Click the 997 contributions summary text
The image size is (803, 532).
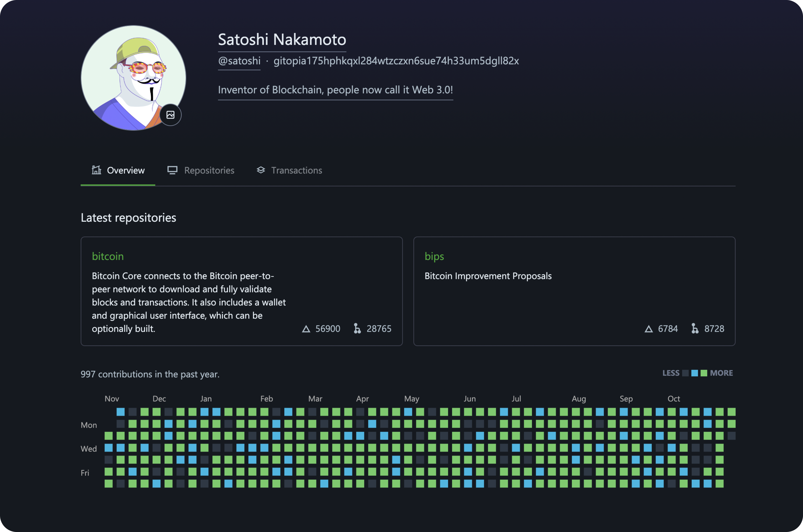click(150, 374)
